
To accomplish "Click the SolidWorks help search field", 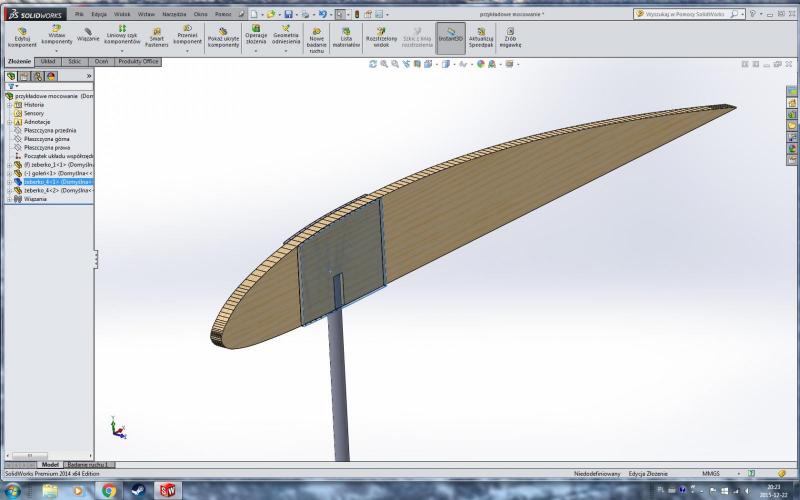I will pos(684,15).
